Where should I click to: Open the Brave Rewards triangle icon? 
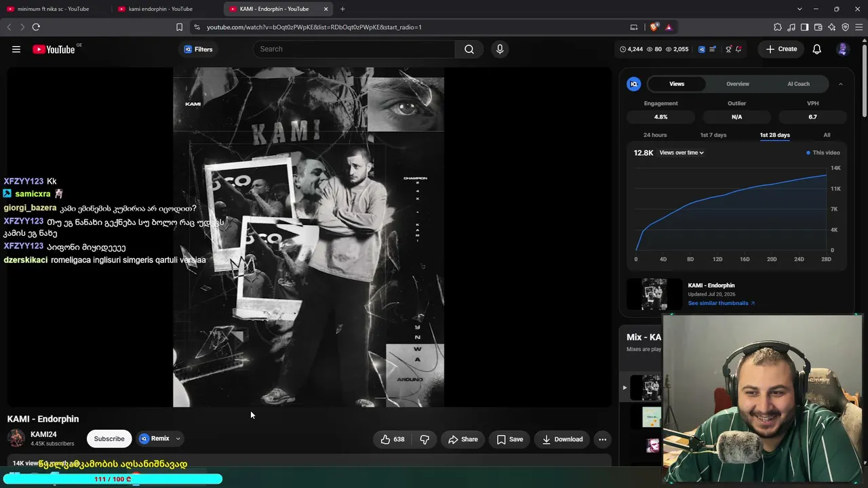[669, 27]
